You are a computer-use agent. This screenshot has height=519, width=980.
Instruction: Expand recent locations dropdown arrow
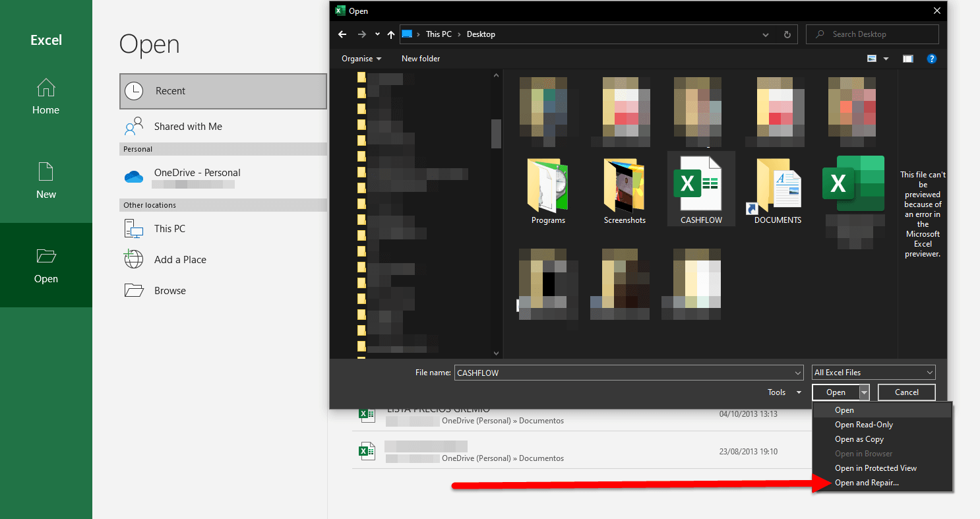point(377,34)
